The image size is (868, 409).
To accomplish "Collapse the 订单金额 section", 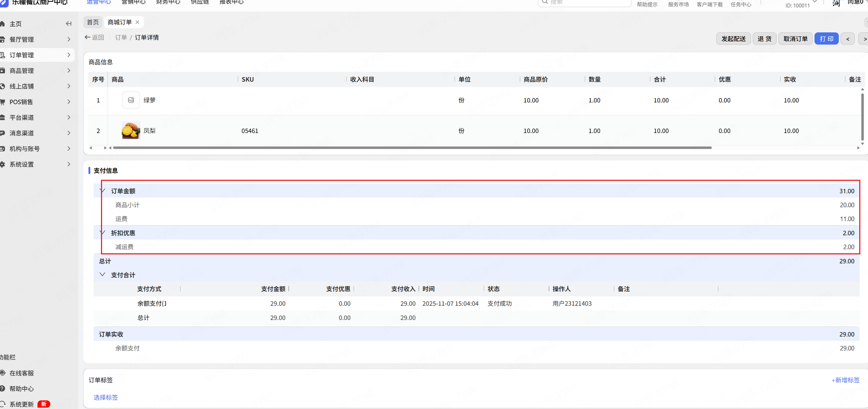I will pos(102,191).
